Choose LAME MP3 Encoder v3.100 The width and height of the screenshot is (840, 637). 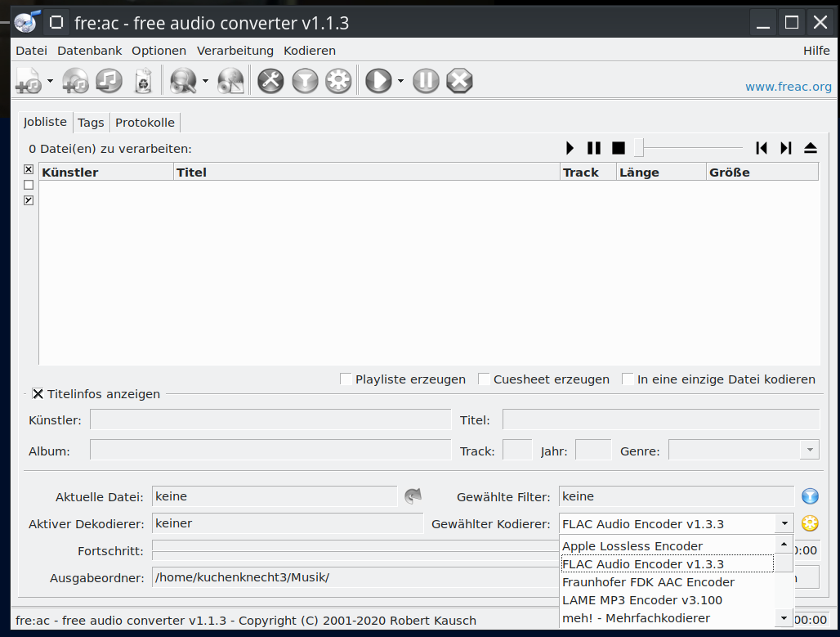point(667,600)
